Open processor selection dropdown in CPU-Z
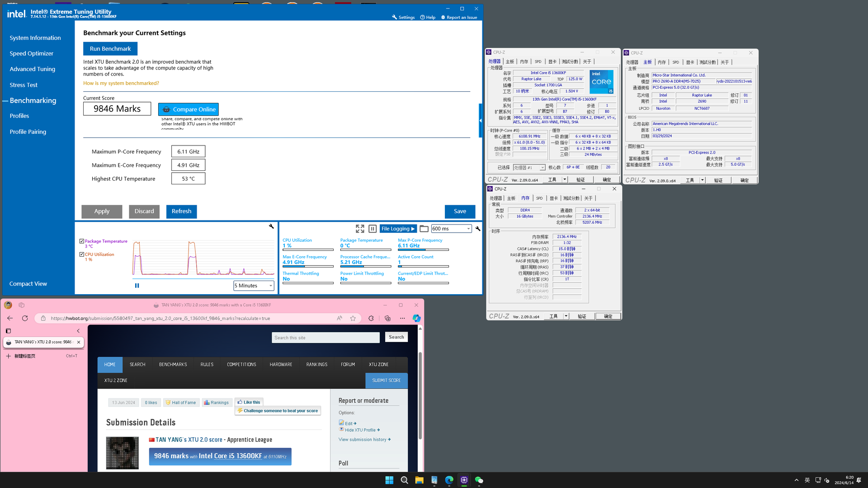Image resolution: width=868 pixels, height=488 pixels. click(x=529, y=168)
